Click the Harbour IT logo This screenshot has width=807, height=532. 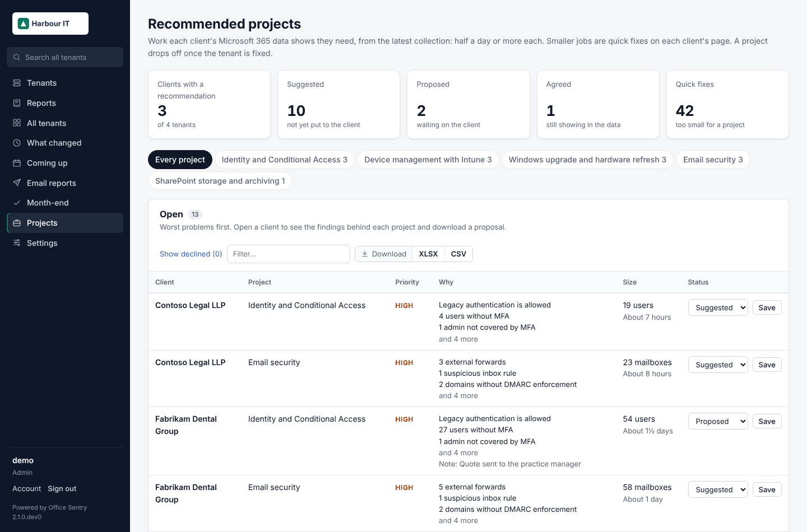(50, 24)
